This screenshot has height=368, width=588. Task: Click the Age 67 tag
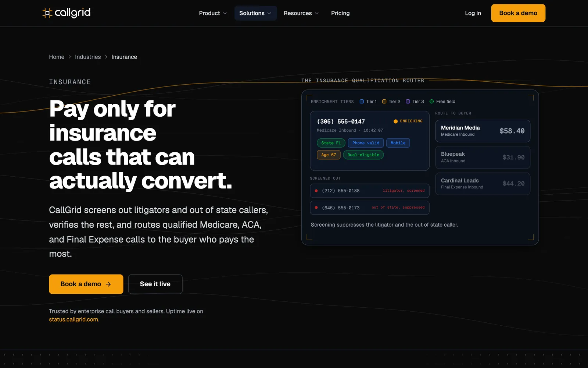[x=329, y=155]
